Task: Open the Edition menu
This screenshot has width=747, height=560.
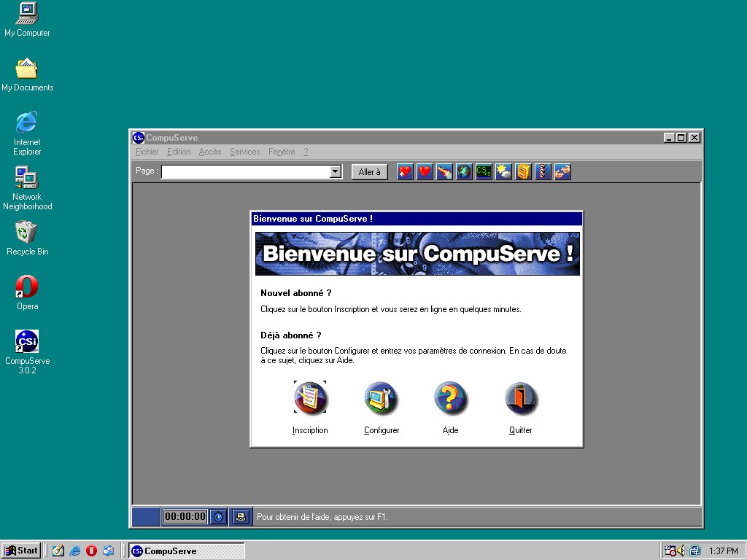Action: tap(179, 152)
